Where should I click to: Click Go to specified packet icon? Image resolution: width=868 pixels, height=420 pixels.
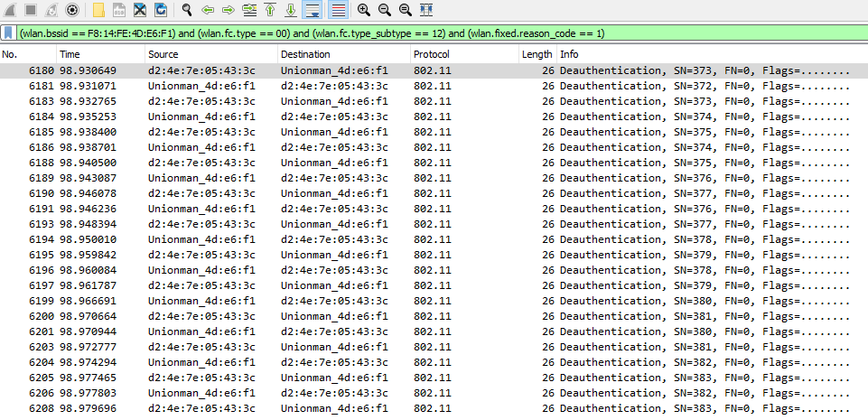(250, 9)
